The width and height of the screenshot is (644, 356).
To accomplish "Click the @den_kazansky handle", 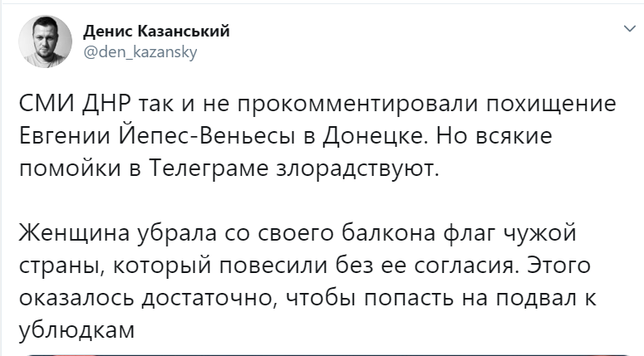I will click(140, 52).
